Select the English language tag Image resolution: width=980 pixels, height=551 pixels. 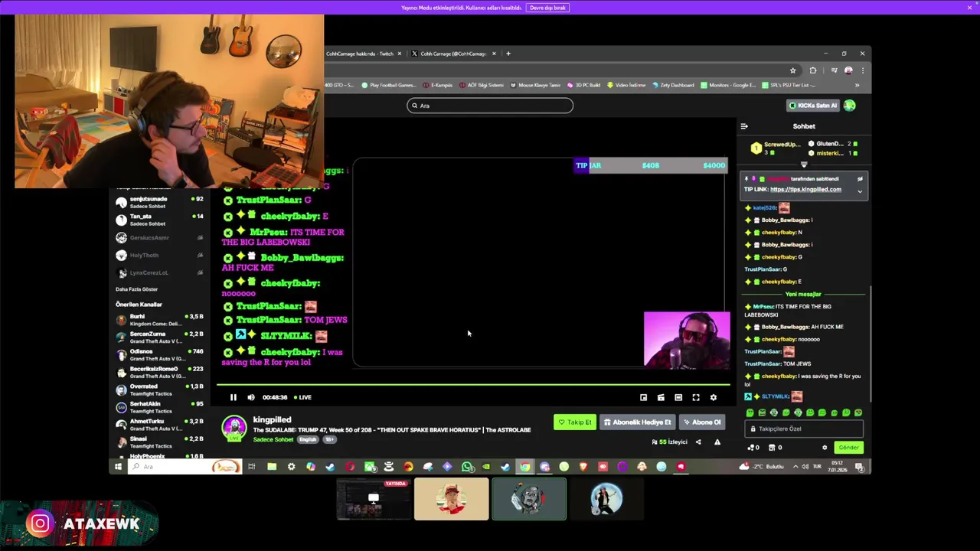pyautogui.click(x=308, y=439)
